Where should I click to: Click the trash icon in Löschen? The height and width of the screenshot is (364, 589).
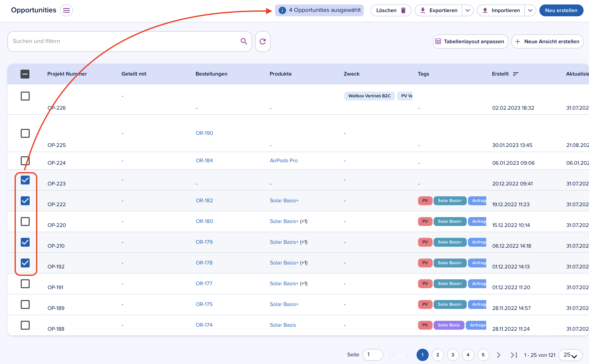403,10
